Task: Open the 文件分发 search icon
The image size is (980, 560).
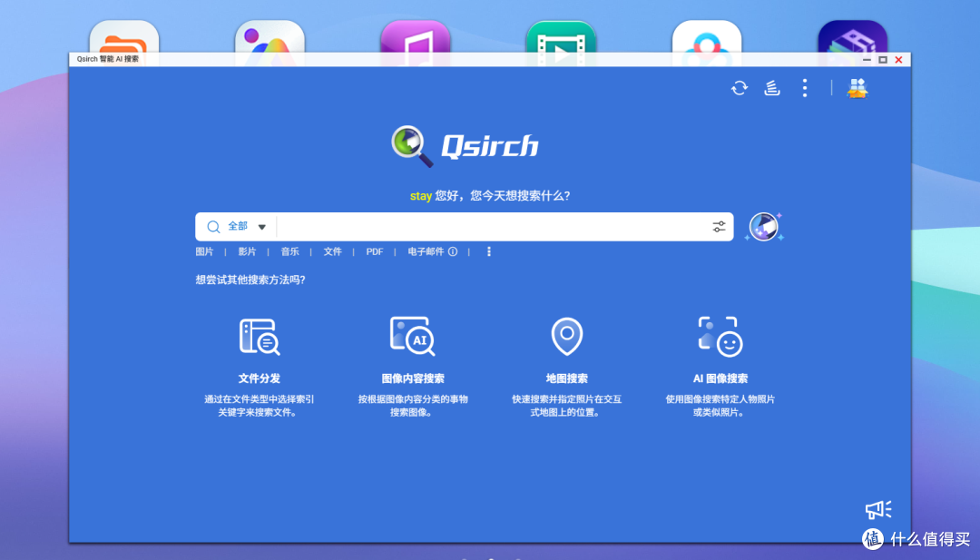Action: [x=260, y=337]
